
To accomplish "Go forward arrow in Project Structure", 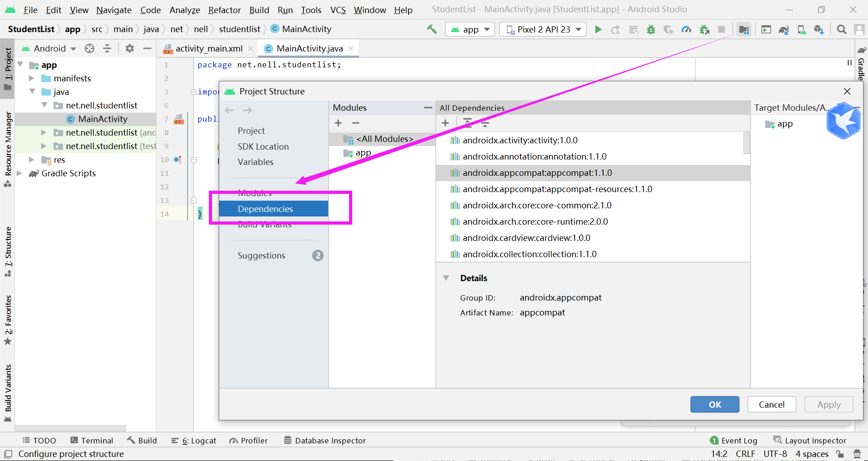I will point(247,110).
